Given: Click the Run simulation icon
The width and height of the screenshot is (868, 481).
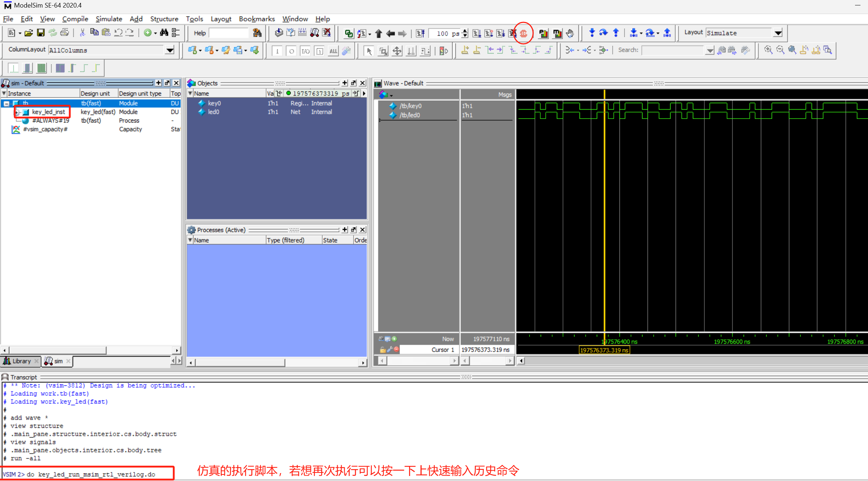Looking at the screenshot, I should tap(477, 33).
